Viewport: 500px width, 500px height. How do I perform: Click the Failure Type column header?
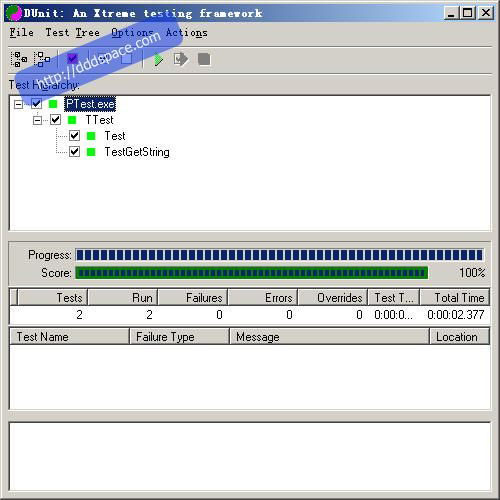click(x=179, y=336)
